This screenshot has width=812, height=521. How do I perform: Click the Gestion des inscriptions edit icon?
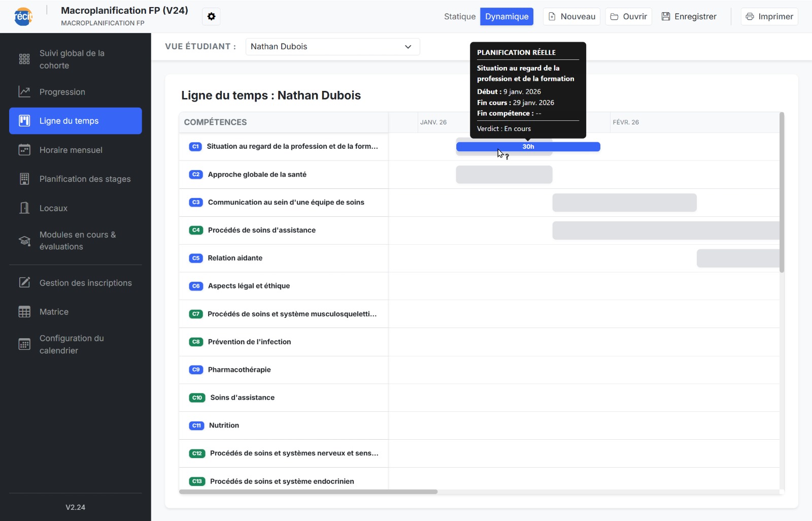(x=24, y=283)
